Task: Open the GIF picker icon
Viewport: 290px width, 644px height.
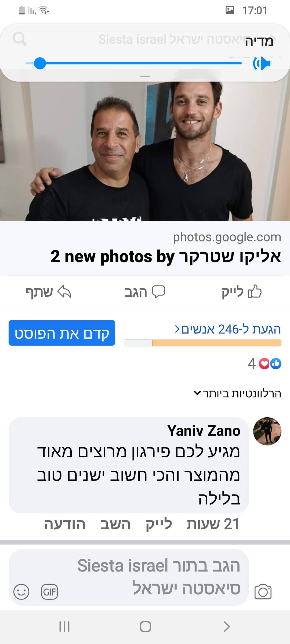Action: click(x=49, y=592)
